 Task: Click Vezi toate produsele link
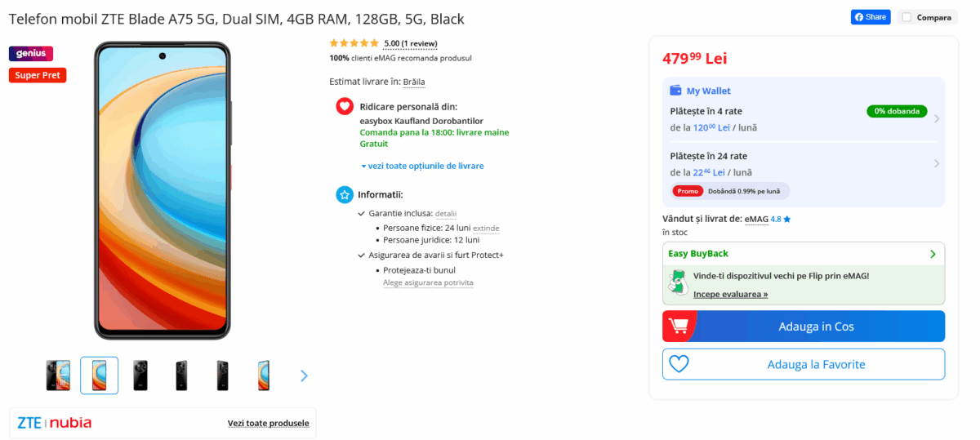[268, 423]
